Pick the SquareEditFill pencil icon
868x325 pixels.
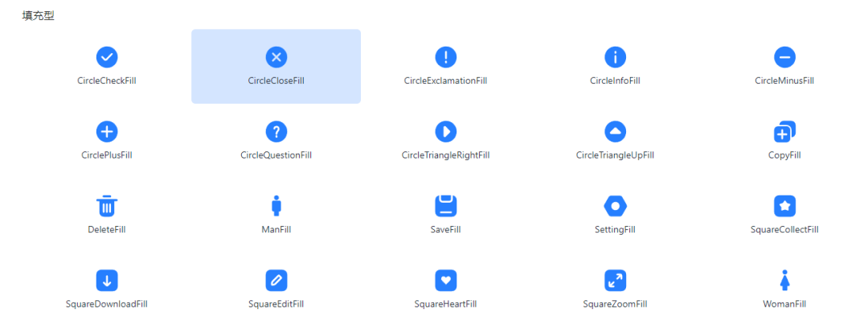[276, 280]
